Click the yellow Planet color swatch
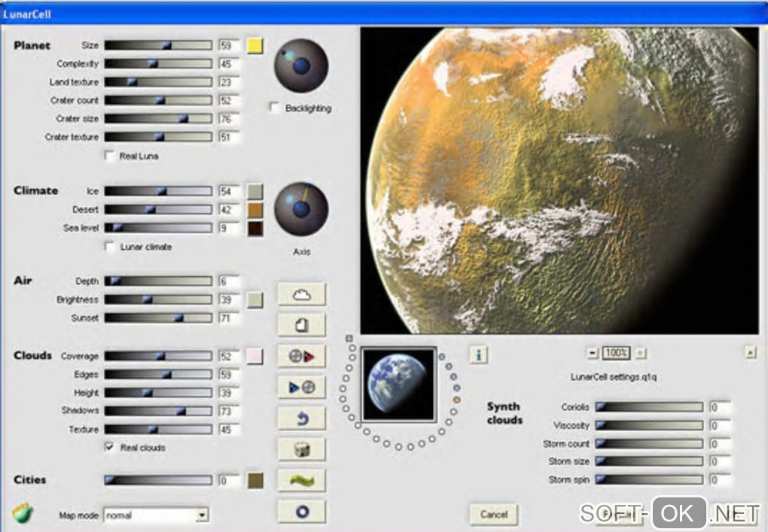 pyautogui.click(x=254, y=45)
